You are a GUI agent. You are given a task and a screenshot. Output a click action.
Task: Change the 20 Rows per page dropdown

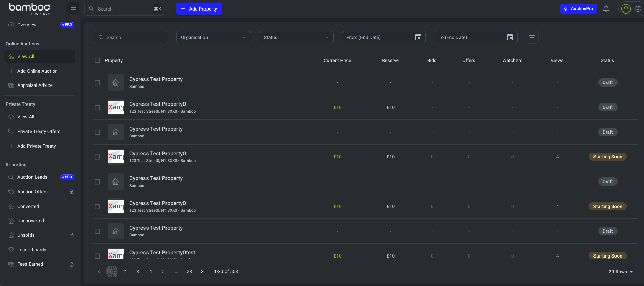click(621, 272)
